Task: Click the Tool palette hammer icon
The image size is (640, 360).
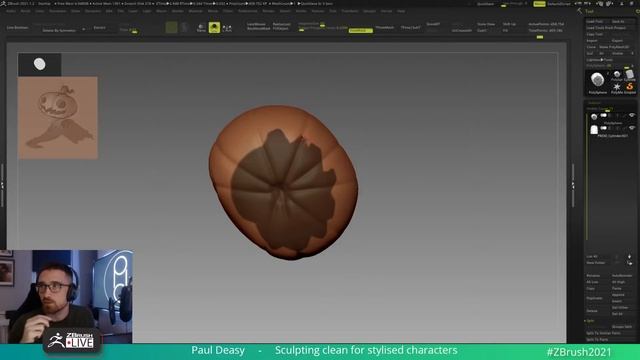Action: pos(580,11)
